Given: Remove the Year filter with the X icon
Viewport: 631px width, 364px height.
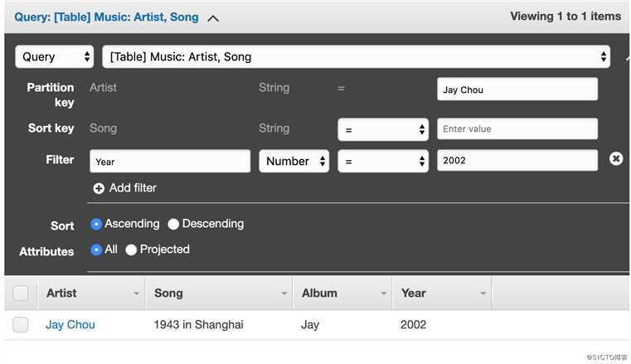Looking at the screenshot, I should pos(616,159).
